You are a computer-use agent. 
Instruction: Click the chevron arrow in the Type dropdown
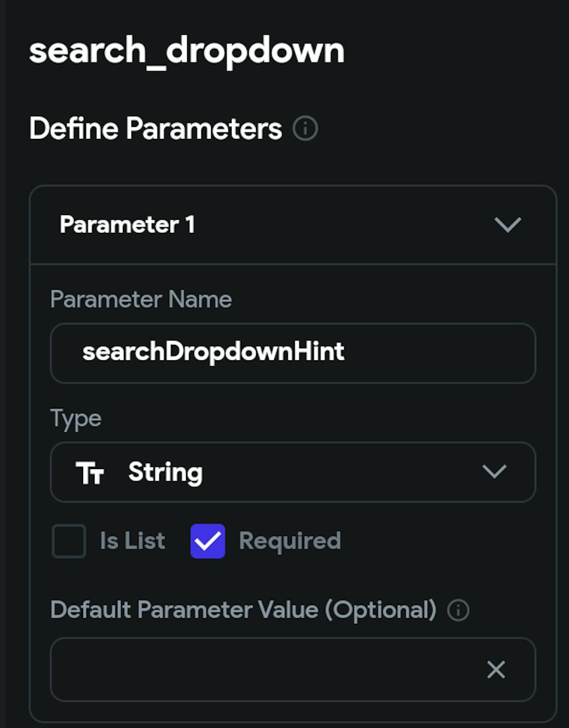[494, 472]
